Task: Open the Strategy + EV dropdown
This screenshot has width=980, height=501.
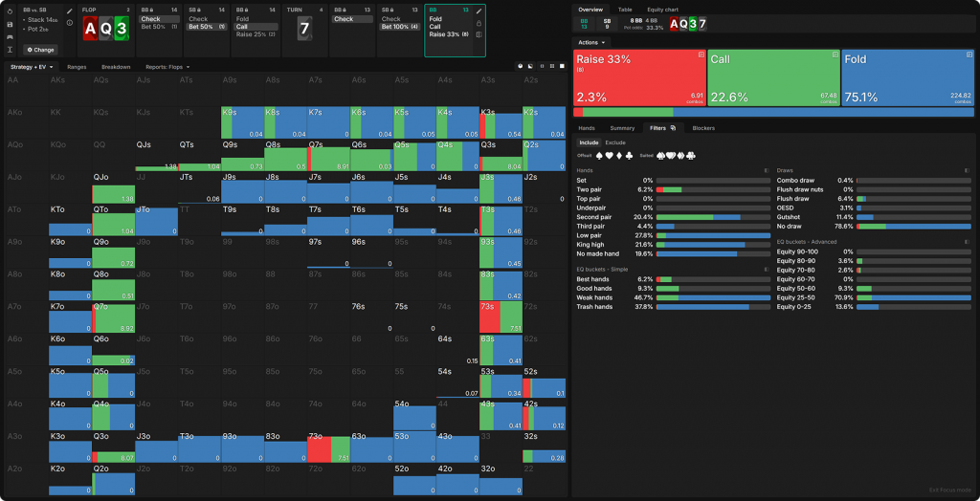Action: click(32, 67)
